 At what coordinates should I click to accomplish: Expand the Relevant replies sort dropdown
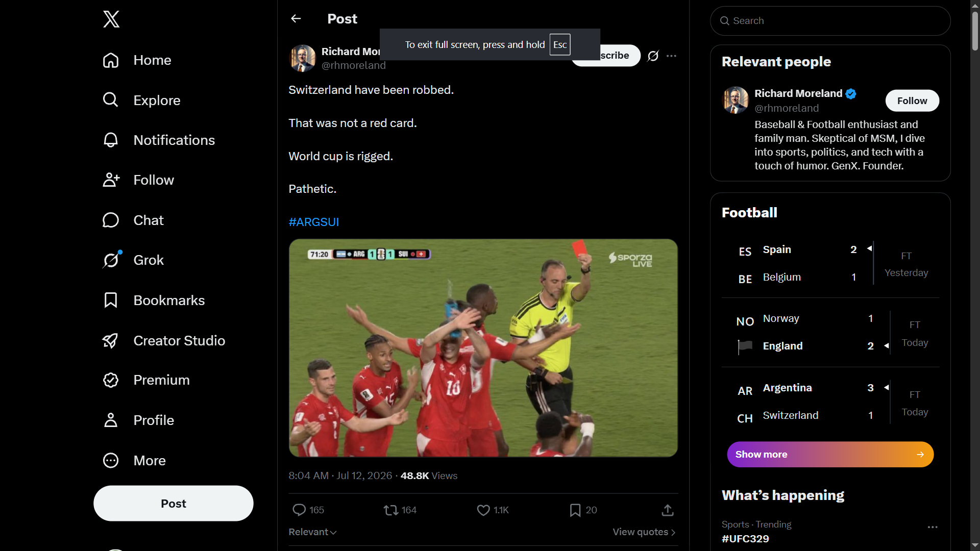click(x=312, y=532)
